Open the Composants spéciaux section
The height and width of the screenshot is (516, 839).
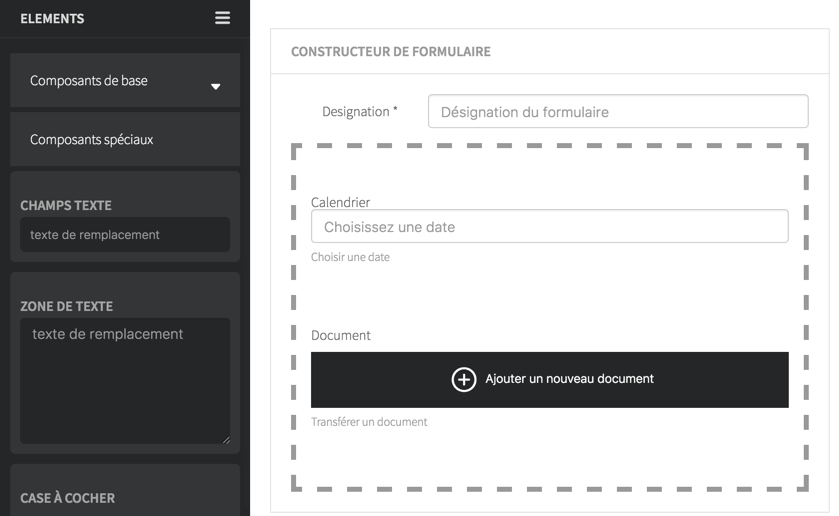[x=125, y=139]
